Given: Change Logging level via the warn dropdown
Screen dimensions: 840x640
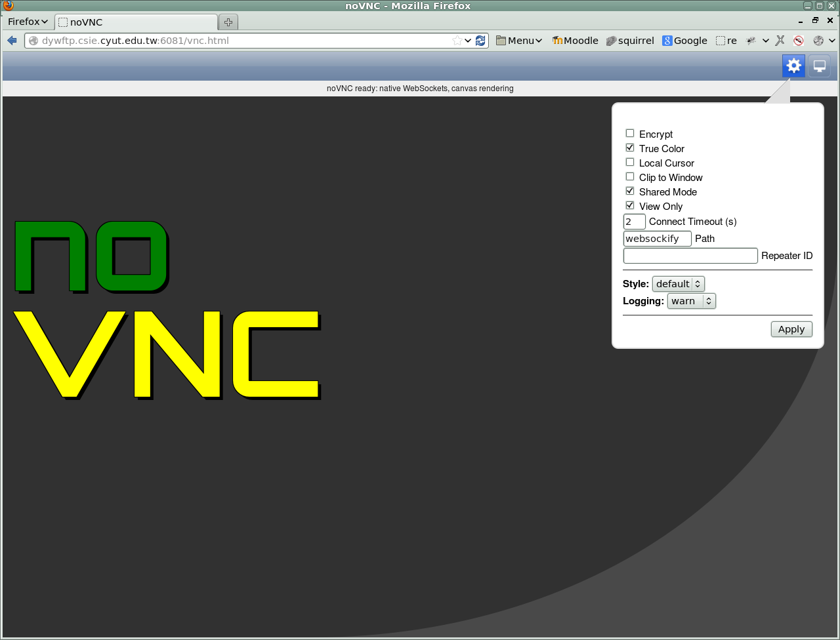Looking at the screenshot, I should (x=691, y=300).
